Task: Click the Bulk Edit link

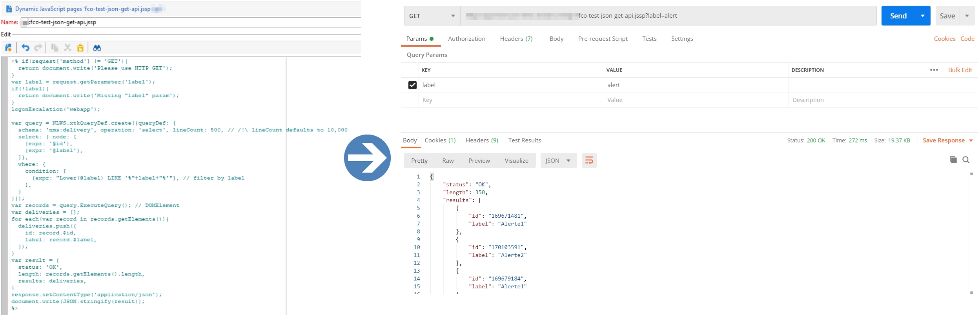Action: point(960,70)
